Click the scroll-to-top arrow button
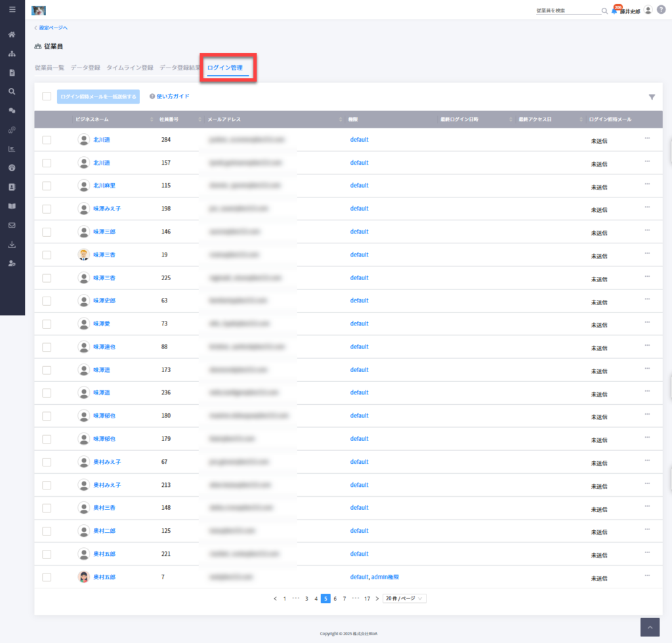 650,627
